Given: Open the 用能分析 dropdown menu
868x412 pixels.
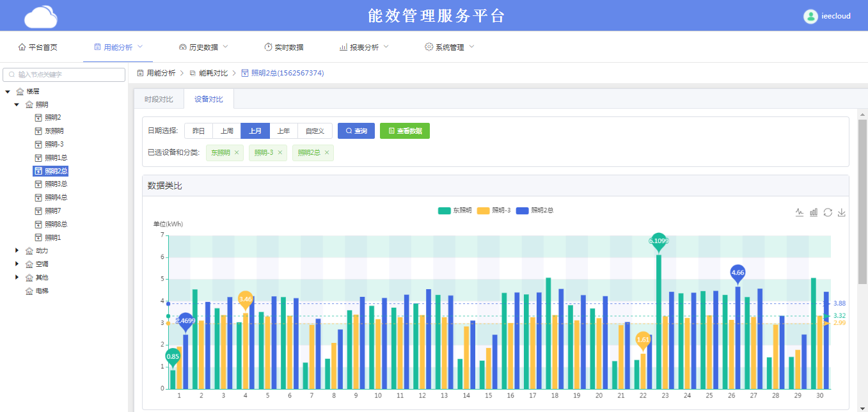Looking at the screenshot, I should click(x=118, y=47).
